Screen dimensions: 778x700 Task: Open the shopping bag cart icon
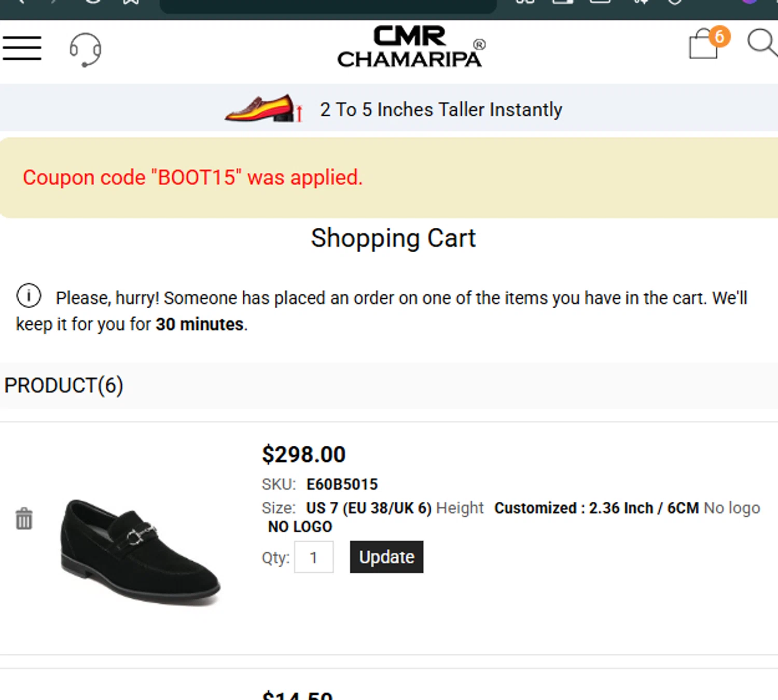coord(704,44)
